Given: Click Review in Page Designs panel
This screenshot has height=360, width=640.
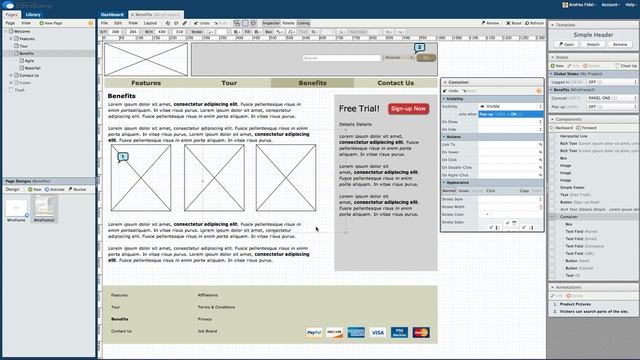Looking at the screenshot, I should 77,189.
